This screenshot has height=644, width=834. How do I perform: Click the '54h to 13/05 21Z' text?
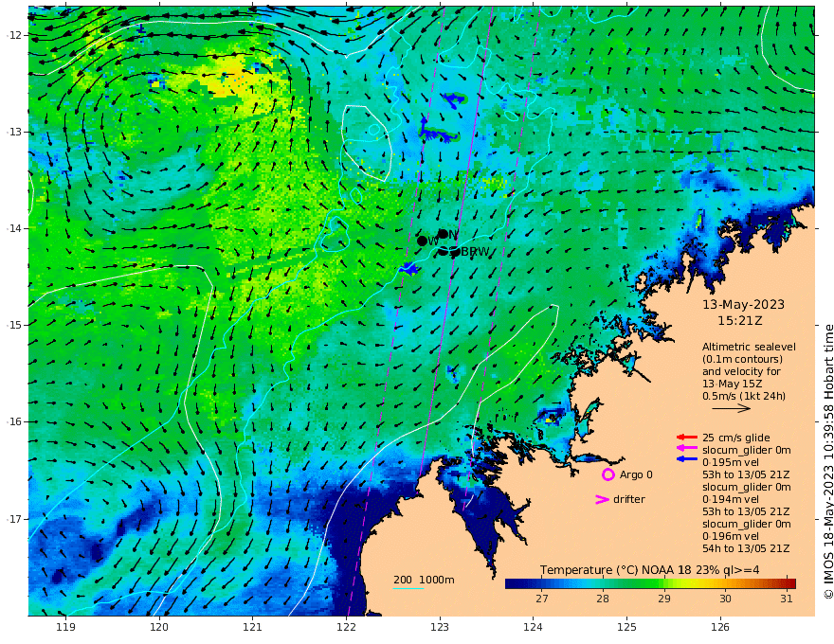point(746,548)
